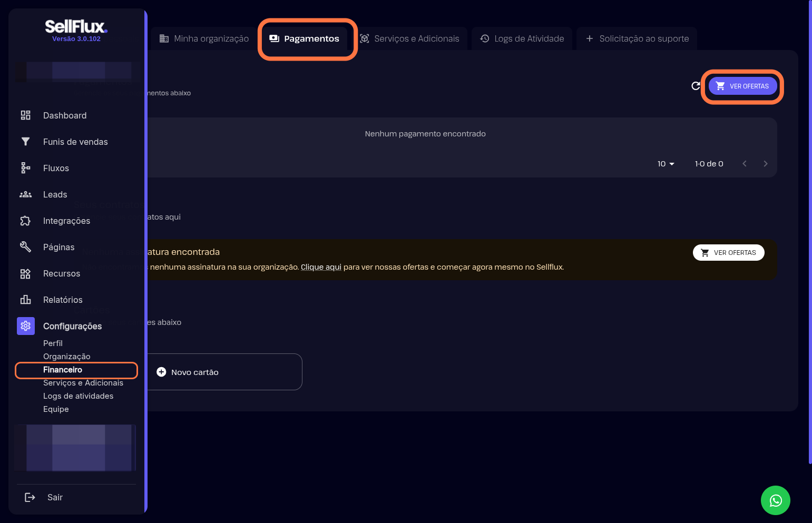
Task: Select Minha organização tab
Action: [x=204, y=38]
